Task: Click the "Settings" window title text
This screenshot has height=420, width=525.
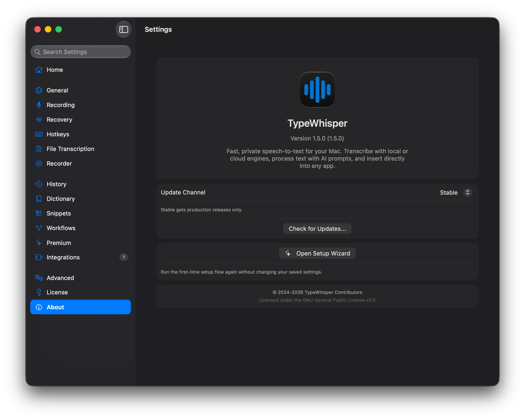Action: coord(158,30)
